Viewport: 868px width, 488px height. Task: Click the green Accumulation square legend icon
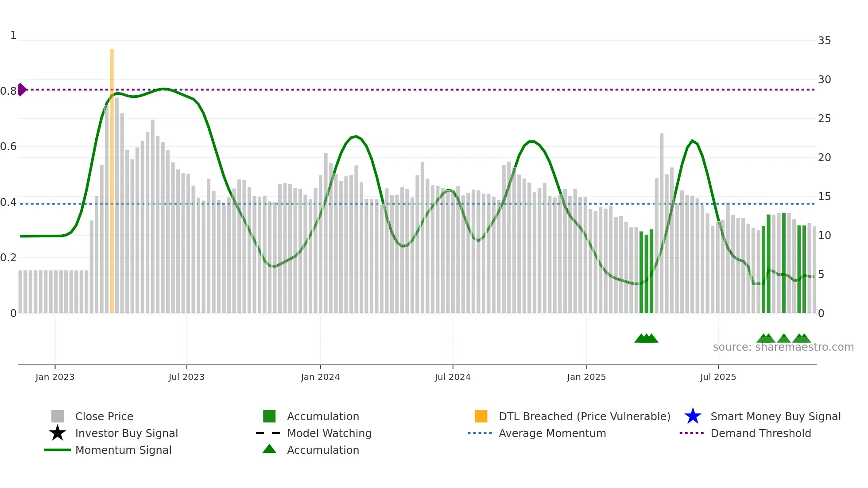269,416
